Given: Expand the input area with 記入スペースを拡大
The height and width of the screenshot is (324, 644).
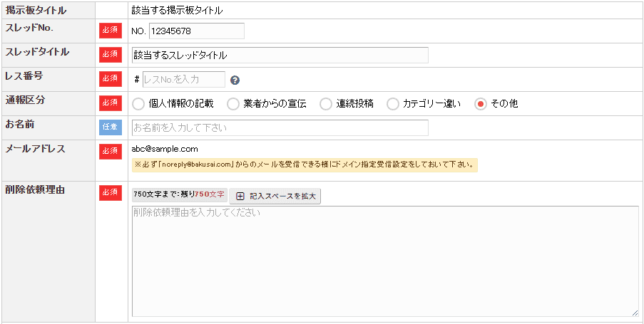Looking at the screenshot, I should point(275,197).
